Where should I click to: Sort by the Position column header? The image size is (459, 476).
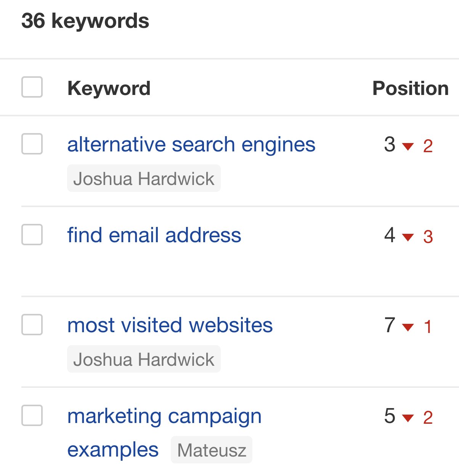[410, 87]
